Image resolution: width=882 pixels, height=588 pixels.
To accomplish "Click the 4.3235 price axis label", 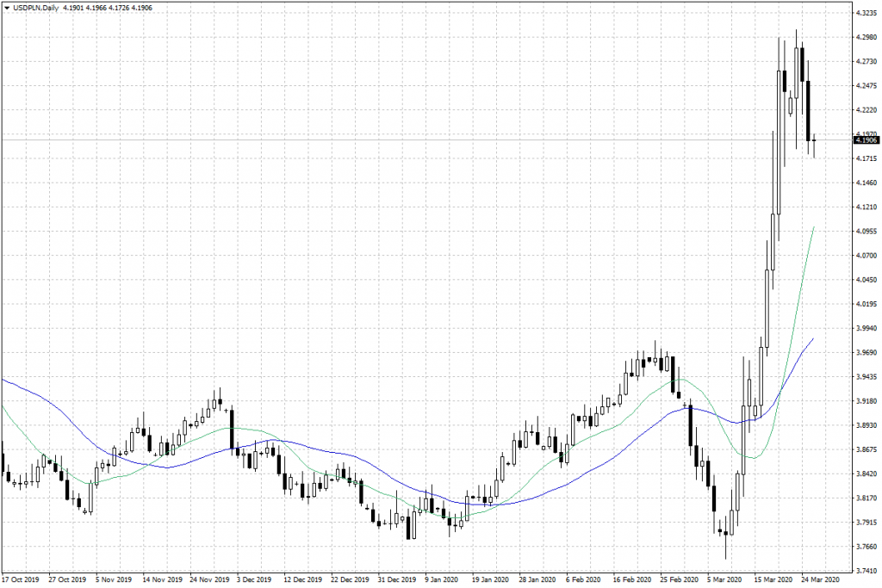I will (866, 13).
